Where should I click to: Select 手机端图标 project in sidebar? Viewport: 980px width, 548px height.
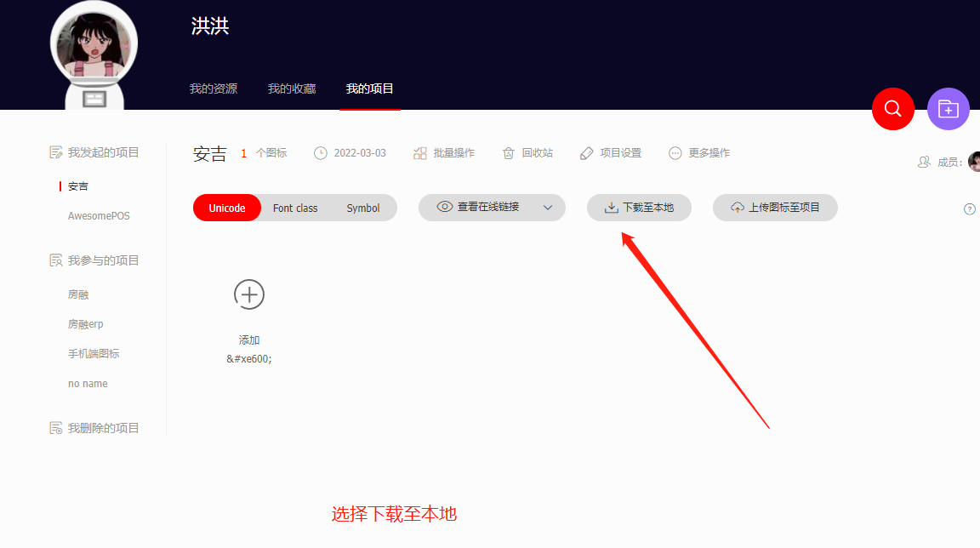(x=93, y=354)
